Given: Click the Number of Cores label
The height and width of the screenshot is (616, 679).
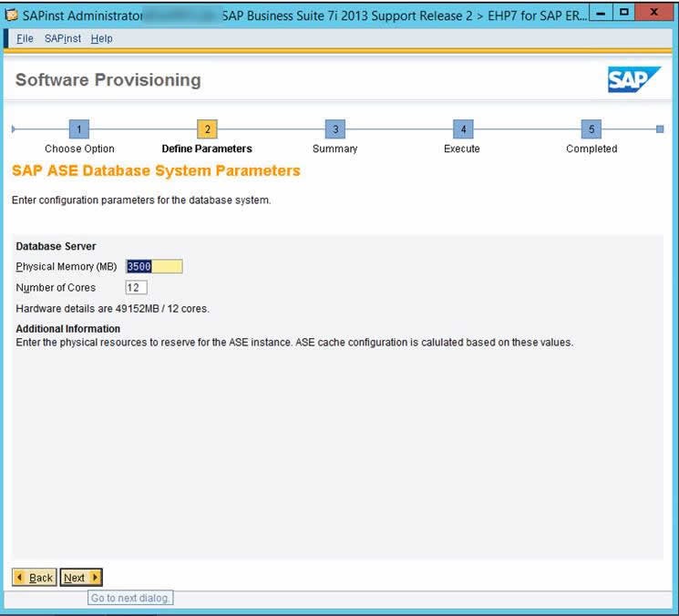Looking at the screenshot, I should pos(56,287).
